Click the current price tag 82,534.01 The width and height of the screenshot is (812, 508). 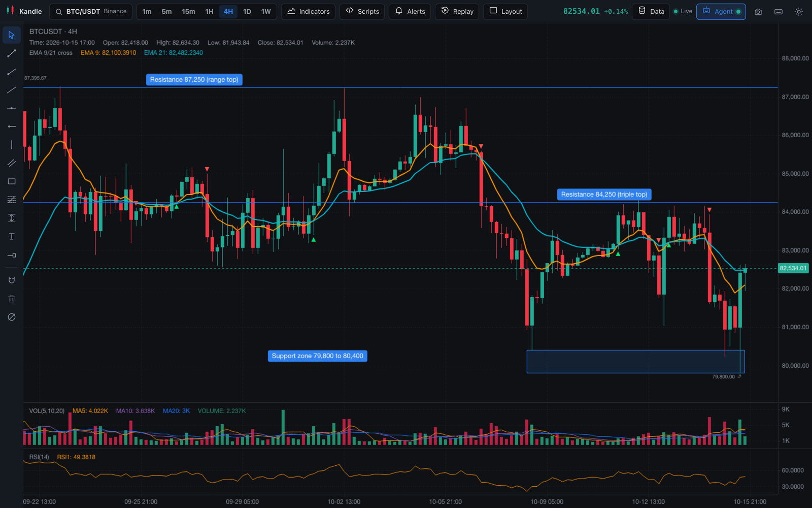[793, 268]
